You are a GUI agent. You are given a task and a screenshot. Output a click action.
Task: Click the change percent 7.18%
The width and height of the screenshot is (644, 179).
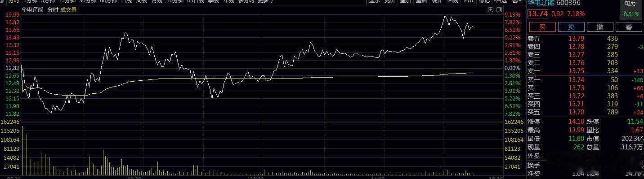[576, 14]
